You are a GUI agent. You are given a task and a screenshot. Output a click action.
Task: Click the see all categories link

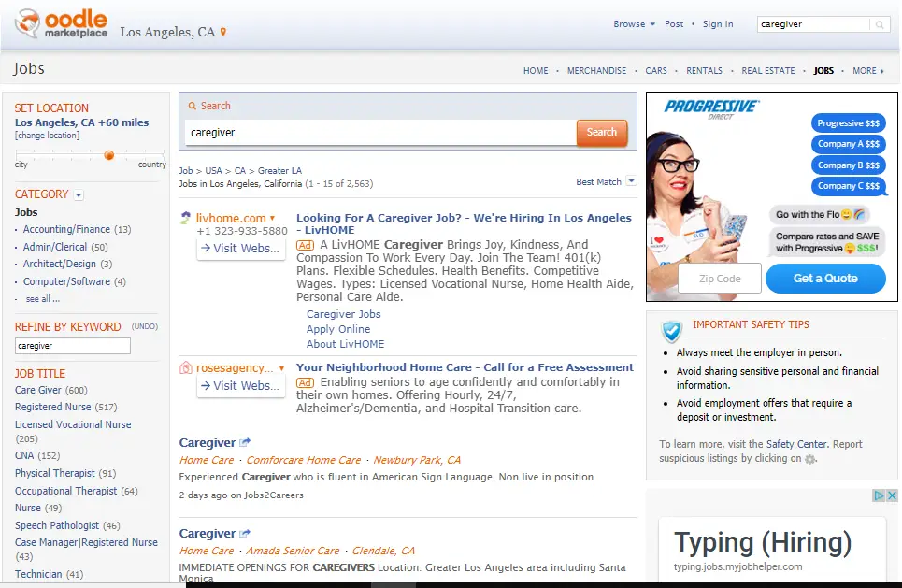[x=43, y=299]
